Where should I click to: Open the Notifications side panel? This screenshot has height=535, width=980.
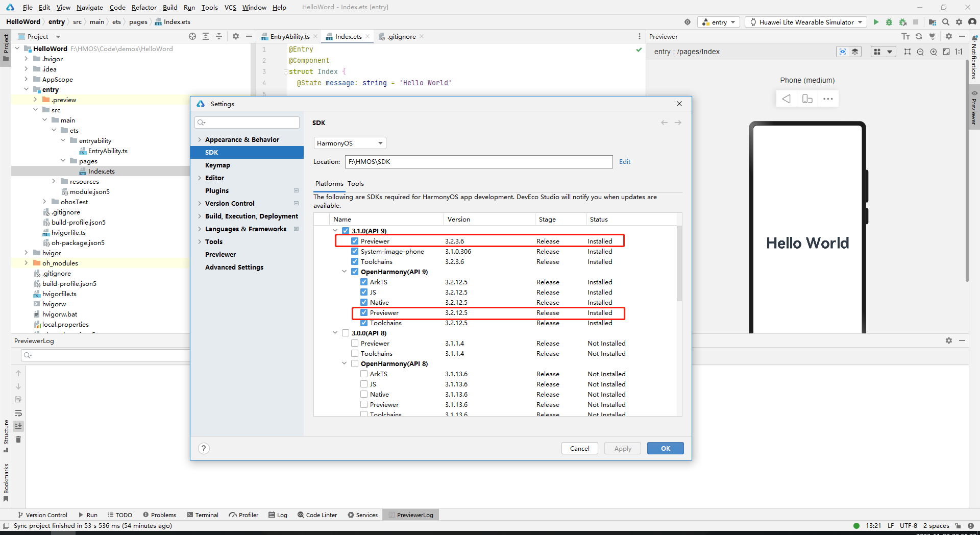coord(974,57)
